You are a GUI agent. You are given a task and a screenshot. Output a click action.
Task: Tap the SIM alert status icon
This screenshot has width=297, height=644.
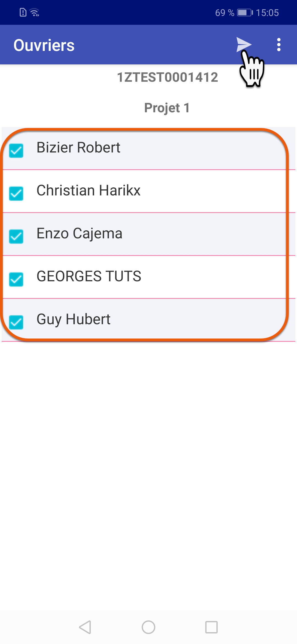tap(23, 12)
